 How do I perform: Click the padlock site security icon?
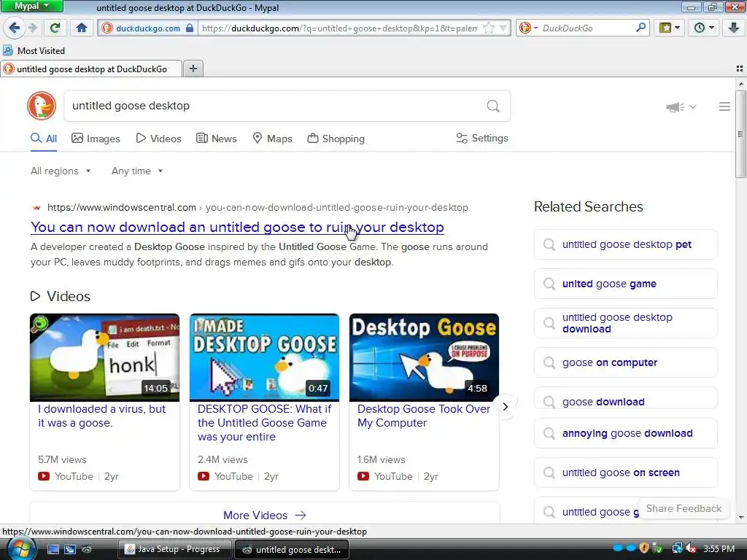[190, 28]
